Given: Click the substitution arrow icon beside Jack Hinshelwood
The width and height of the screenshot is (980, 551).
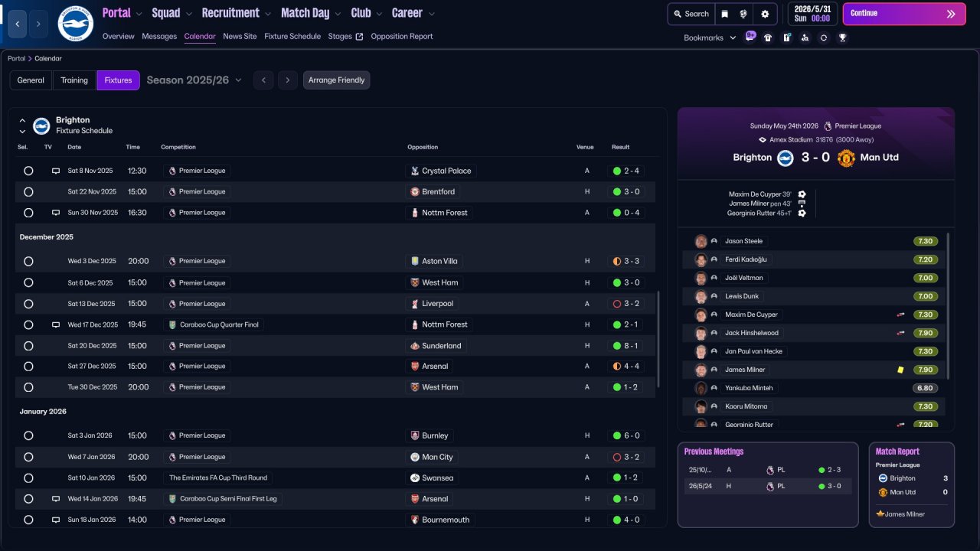Looking at the screenshot, I should pos(901,333).
